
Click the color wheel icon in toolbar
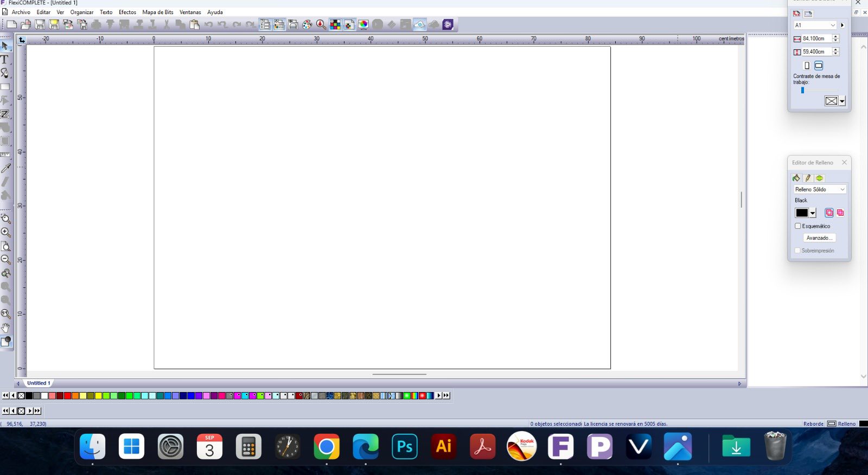coord(363,24)
